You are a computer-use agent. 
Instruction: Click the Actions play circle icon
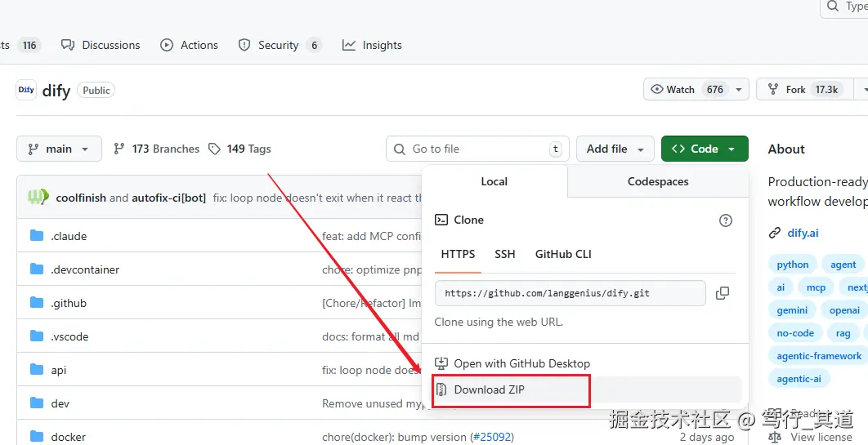[x=167, y=46]
